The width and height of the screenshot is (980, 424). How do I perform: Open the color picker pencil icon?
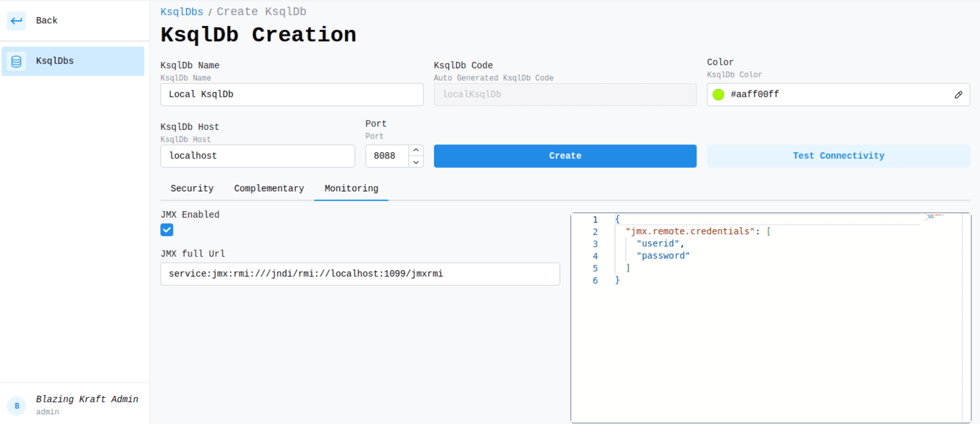tap(958, 94)
